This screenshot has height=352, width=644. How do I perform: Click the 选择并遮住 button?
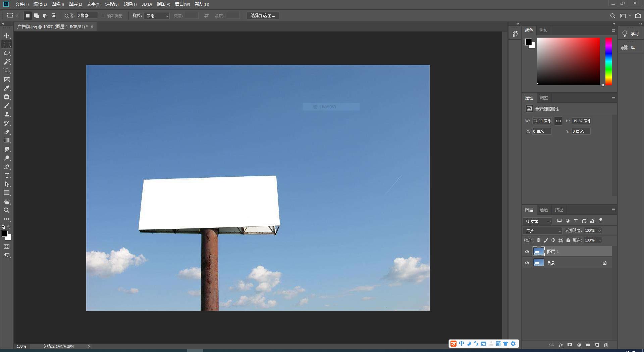click(263, 15)
